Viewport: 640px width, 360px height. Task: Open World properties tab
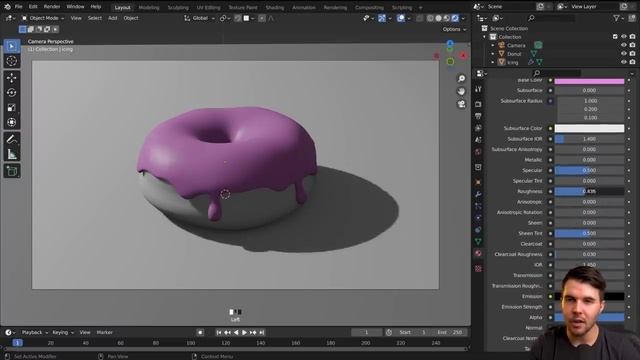[478, 152]
